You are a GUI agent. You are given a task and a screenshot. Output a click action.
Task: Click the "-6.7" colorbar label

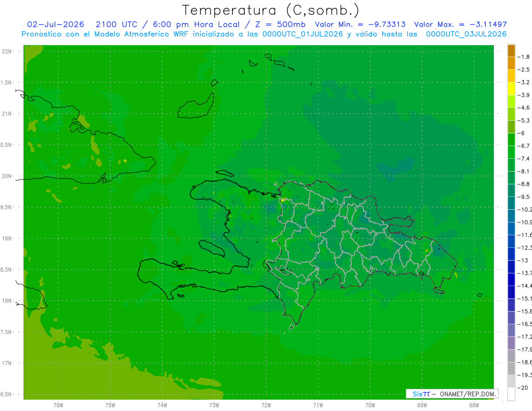tap(524, 146)
